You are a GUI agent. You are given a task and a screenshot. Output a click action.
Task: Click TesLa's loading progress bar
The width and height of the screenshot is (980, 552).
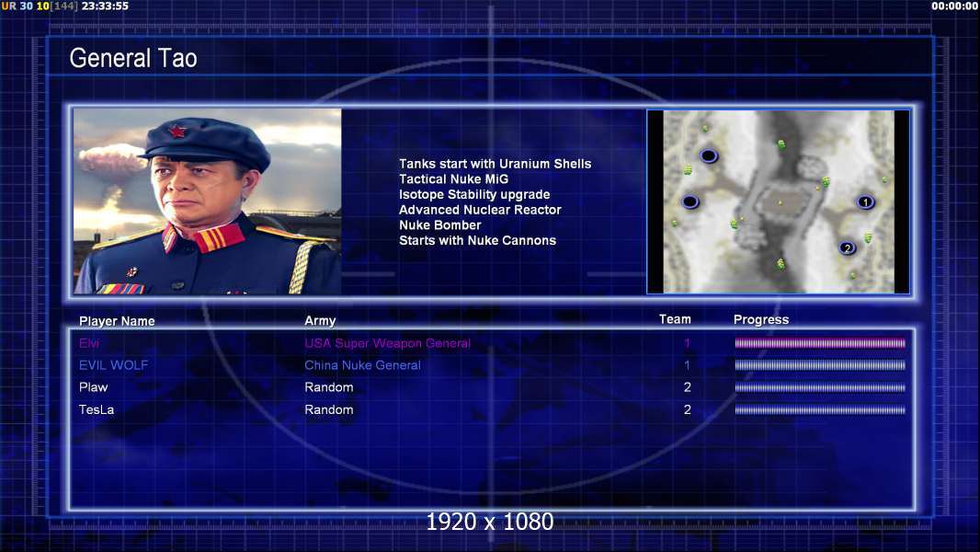[820, 410]
